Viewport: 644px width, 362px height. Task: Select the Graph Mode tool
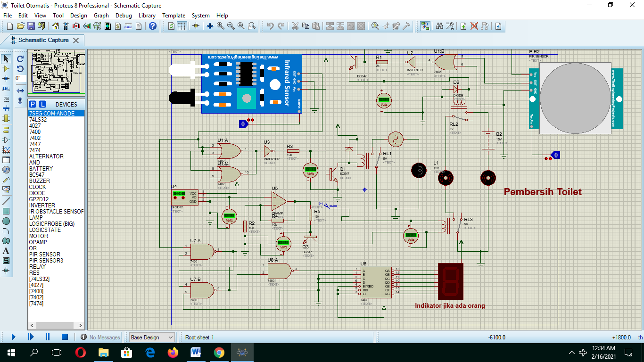pos(6,150)
